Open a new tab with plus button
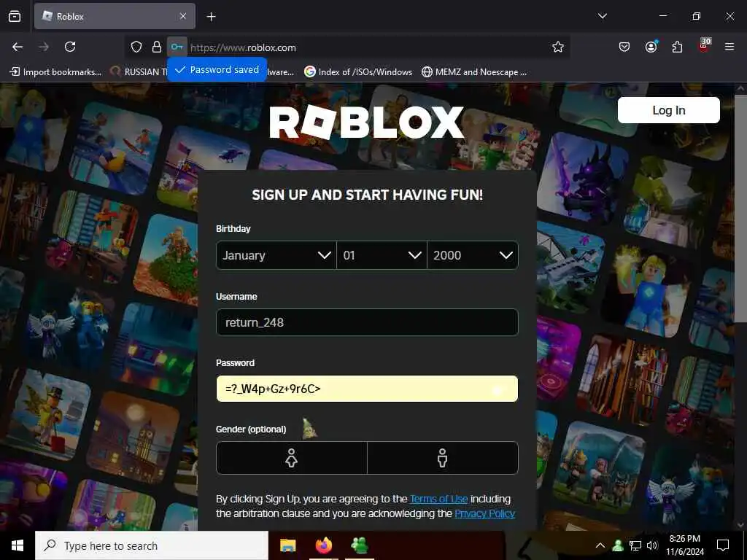 click(211, 17)
